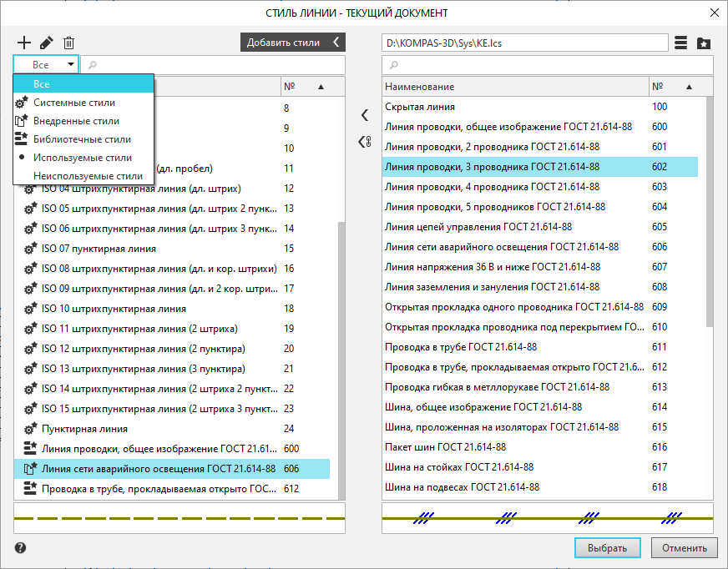The width and height of the screenshot is (728, 569).
Task: Choose 'Библиотечные стили' from filter list
Action: [x=82, y=139]
